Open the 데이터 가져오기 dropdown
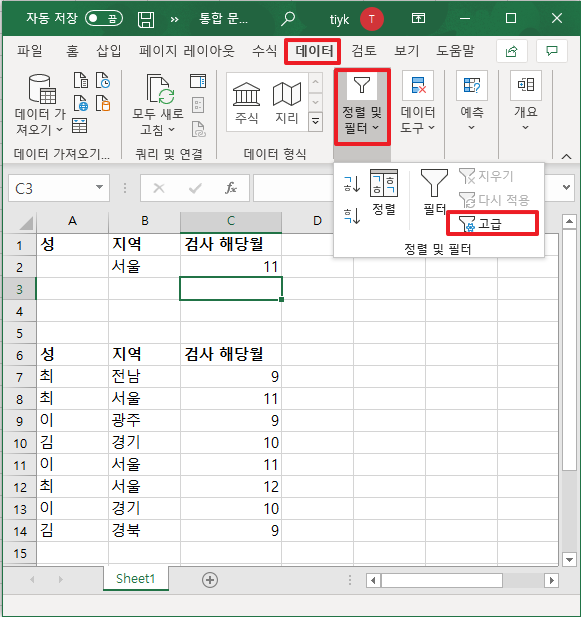This screenshot has width=581, height=617. click(x=39, y=105)
